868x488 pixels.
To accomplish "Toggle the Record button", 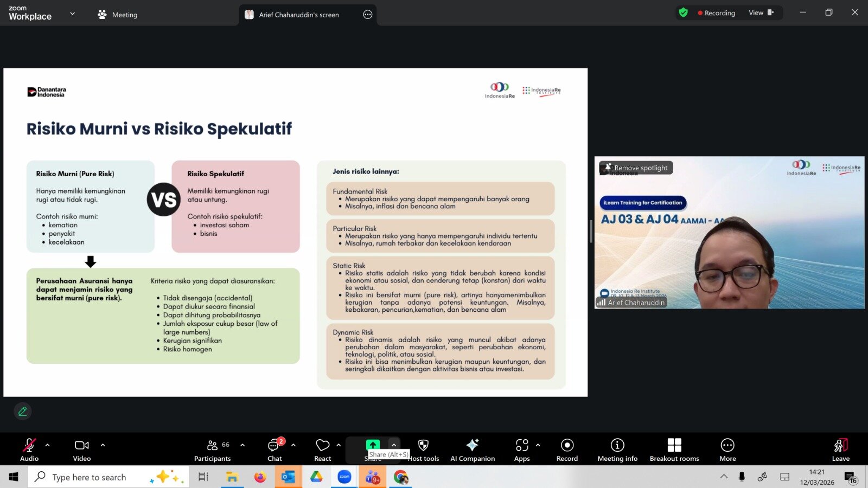I will coord(567,450).
